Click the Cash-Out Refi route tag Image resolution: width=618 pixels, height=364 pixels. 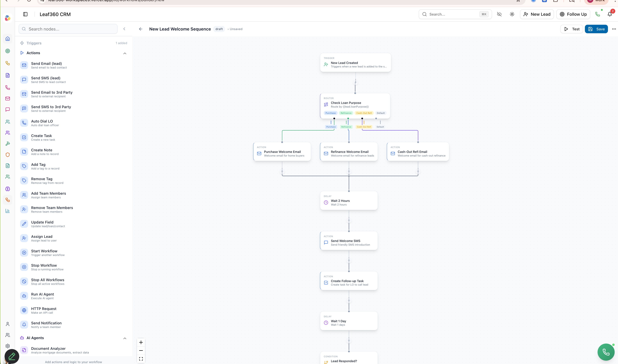tap(364, 113)
